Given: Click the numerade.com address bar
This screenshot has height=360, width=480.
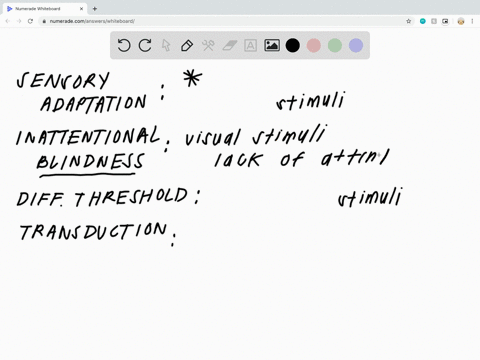Looking at the screenshot, I should (x=227, y=21).
